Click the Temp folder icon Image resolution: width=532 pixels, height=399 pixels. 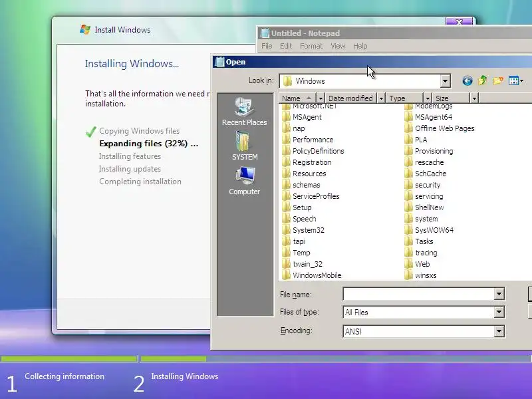point(287,253)
